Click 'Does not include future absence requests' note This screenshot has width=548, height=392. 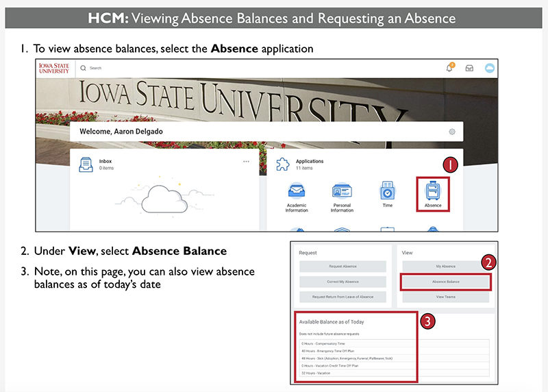(329, 334)
